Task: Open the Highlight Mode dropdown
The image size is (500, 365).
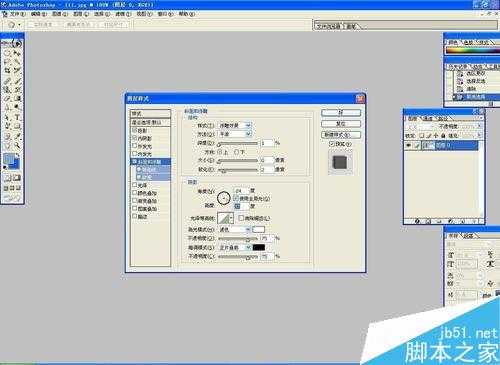Action: tap(234, 229)
